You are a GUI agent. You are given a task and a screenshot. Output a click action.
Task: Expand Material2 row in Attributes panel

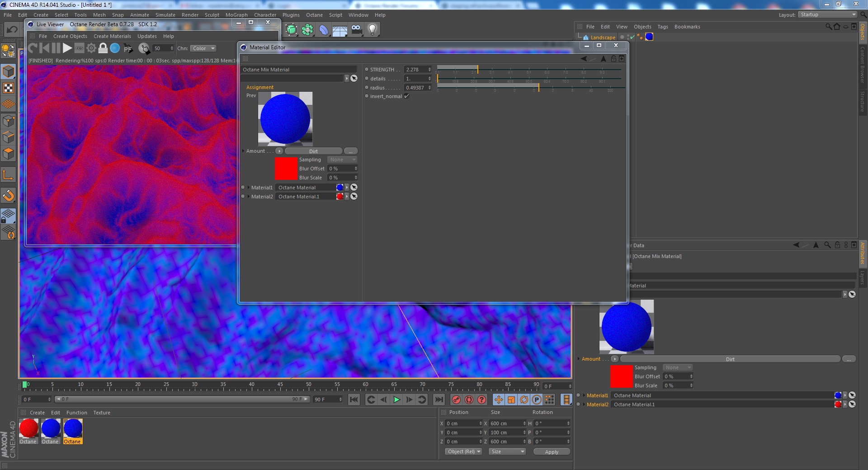click(584, 404)
